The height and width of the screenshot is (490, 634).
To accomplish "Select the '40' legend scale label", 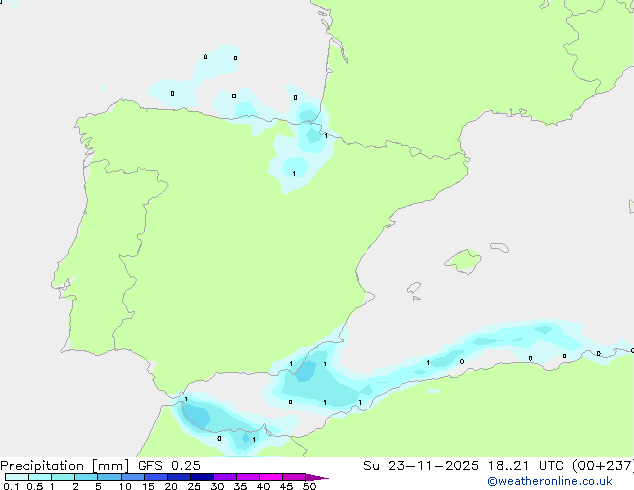I will [263, 486].
